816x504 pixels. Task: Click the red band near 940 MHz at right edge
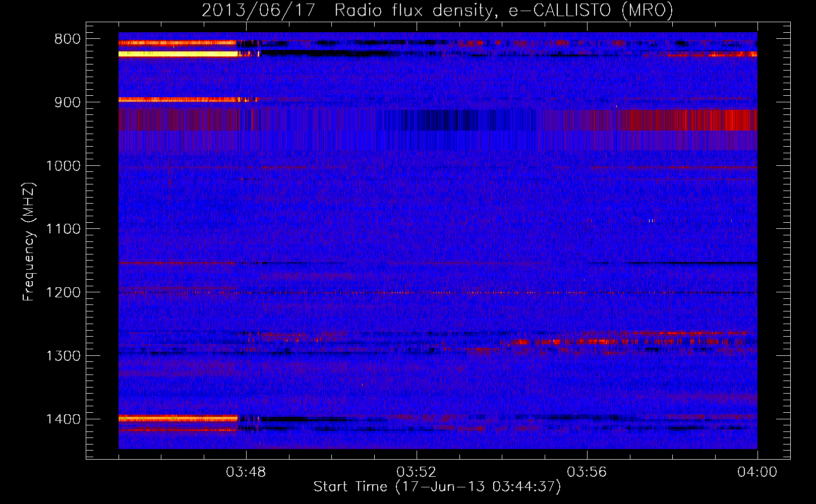pyautogui.click(x=691, y=120)
